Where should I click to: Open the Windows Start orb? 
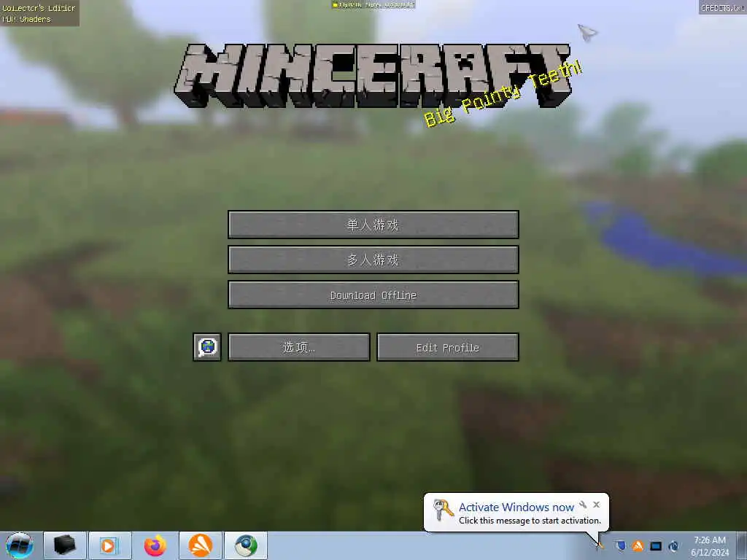point(20,545)
